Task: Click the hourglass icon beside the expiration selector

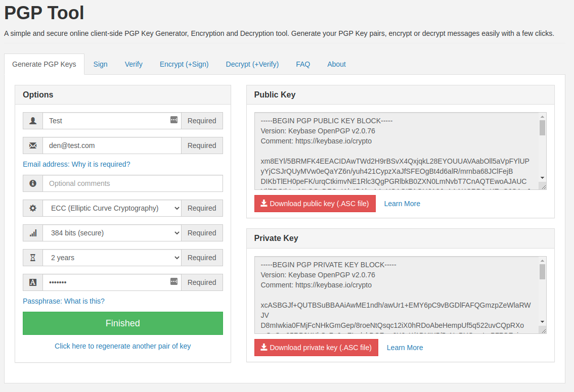Action: click(33, 258)
